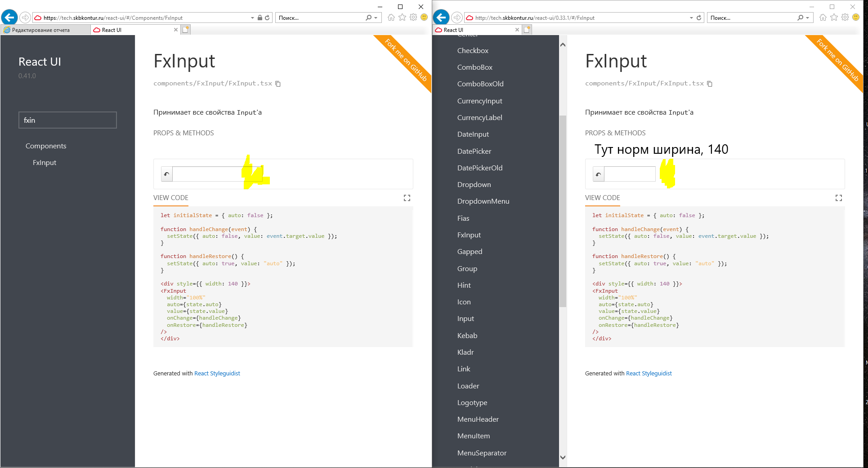Select DropdownMenu in component sidebar
868x468 pixels.
pos(483,201)
